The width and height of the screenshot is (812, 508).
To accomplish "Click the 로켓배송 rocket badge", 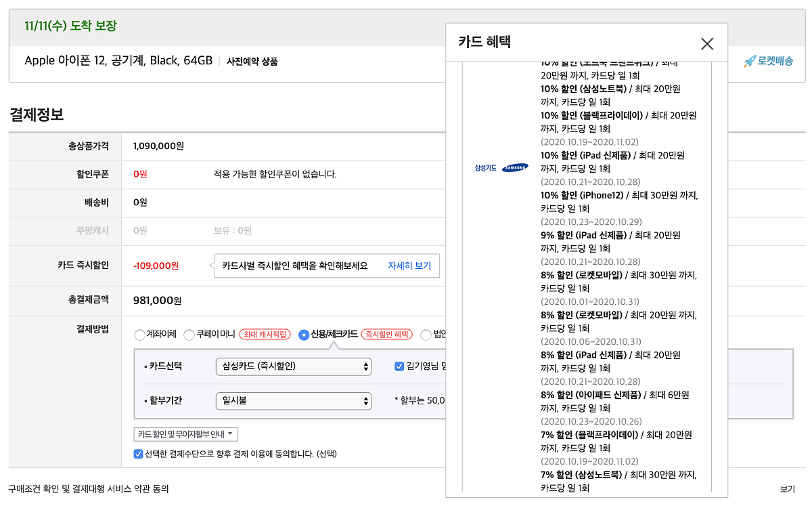I will 768,61.
